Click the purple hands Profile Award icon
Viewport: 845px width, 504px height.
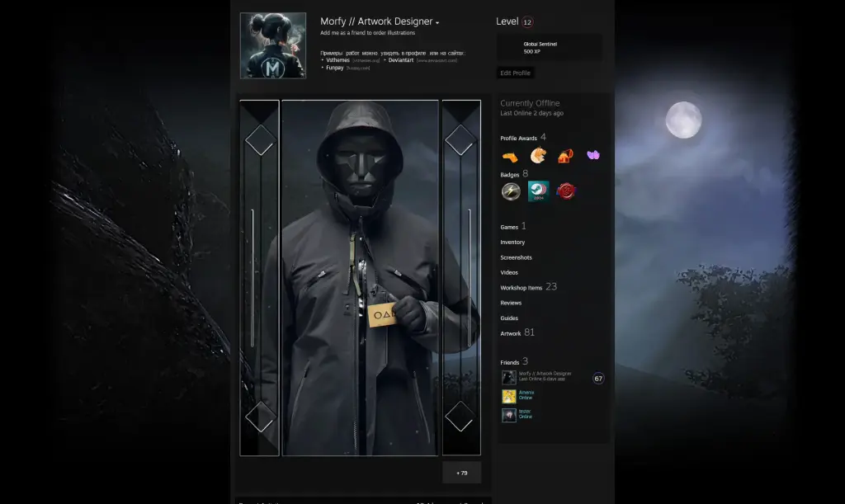coord(593,154)
